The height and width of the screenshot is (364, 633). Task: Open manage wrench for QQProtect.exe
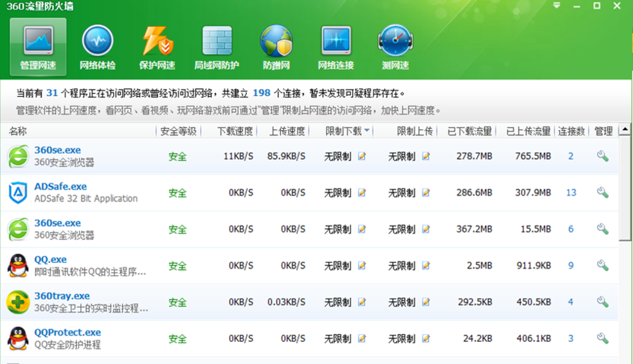[602, 338]
